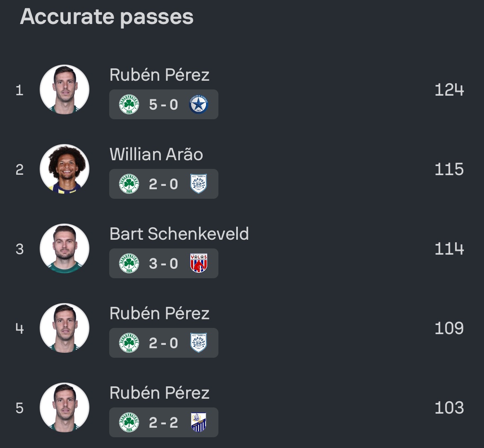Click the opponent crest in Willian Arão's 2-0 match
The width and height of the screenshot is (484, 448).
(199, 184)
